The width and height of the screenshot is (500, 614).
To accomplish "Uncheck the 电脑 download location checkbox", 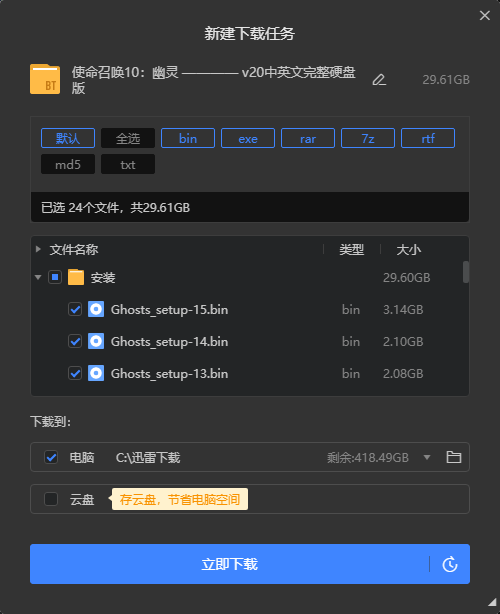I will tap(51, 457).
